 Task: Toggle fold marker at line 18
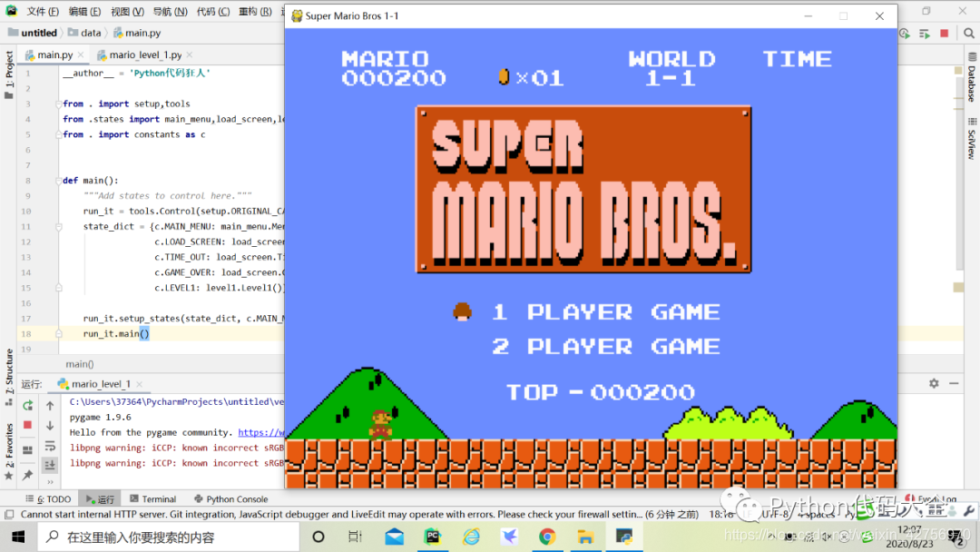click(59, 334)
